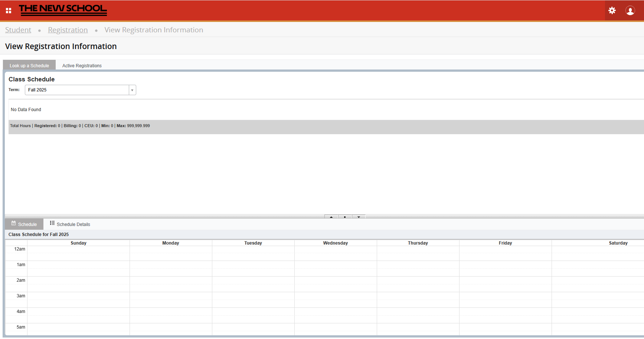Open the Schedule Details tab

tap(73, 225)
